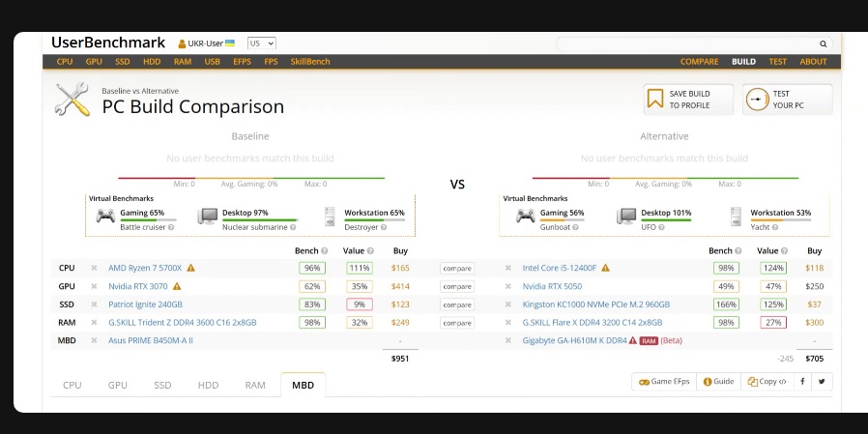The image size is (868, 434).
Task: Click red warning icon beside Gigabyte GA-H610M K
Action: point(633,340)
